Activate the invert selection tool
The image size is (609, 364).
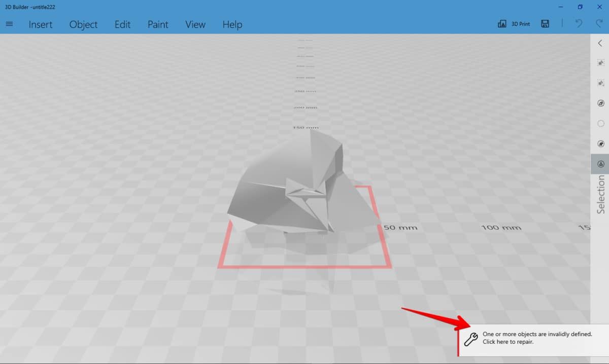click(x=601, y=83)
